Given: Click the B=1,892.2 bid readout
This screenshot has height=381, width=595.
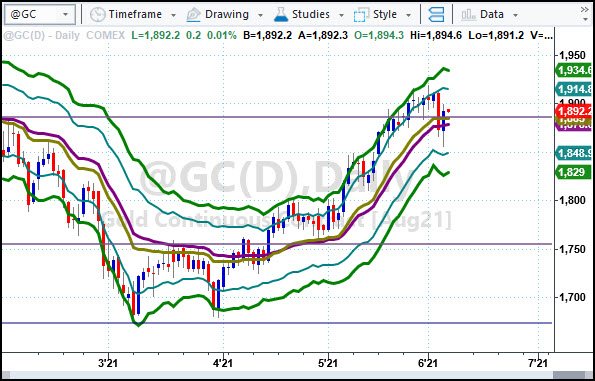Looking at the screenshot, I should (268, 36).
